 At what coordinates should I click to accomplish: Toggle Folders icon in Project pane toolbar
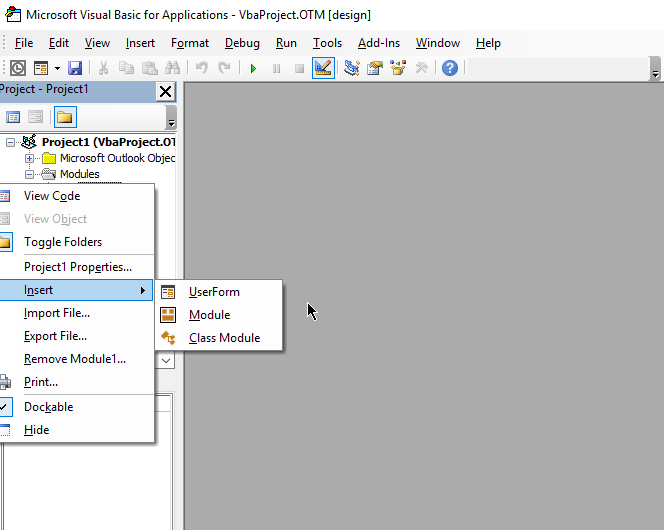(65, 117)
